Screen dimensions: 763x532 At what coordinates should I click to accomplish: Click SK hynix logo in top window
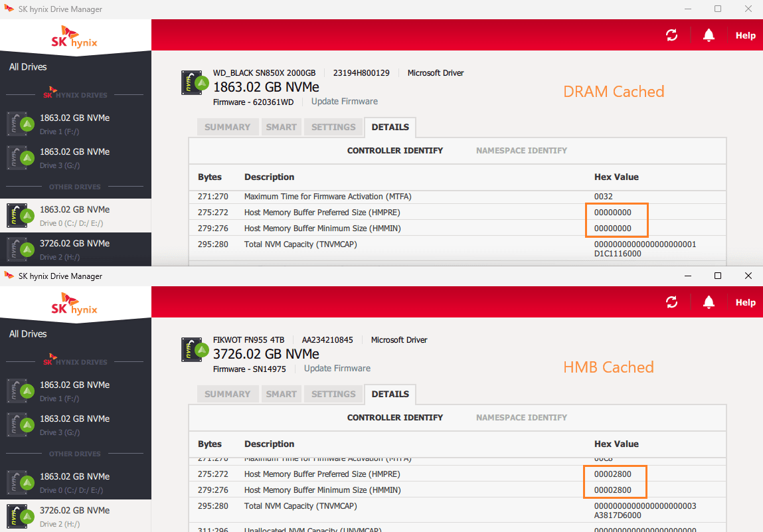pos(74,37)
